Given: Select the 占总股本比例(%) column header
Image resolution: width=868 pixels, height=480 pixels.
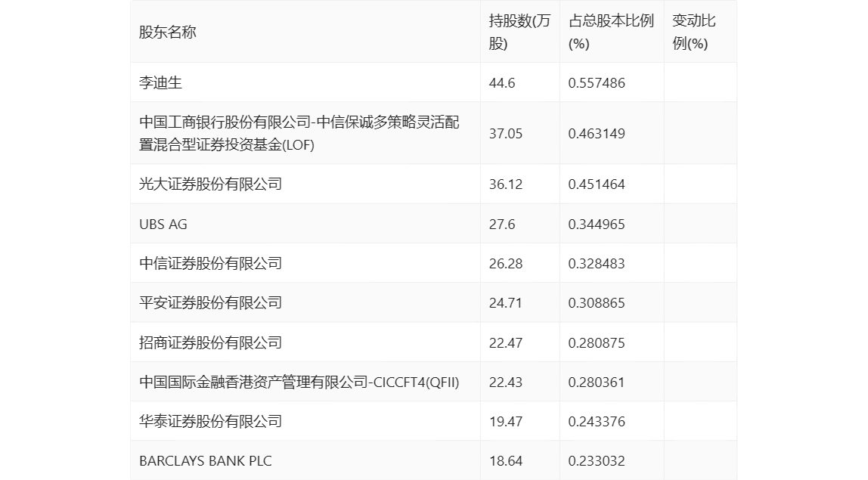Looking at the screenshot, I should 611,32.
